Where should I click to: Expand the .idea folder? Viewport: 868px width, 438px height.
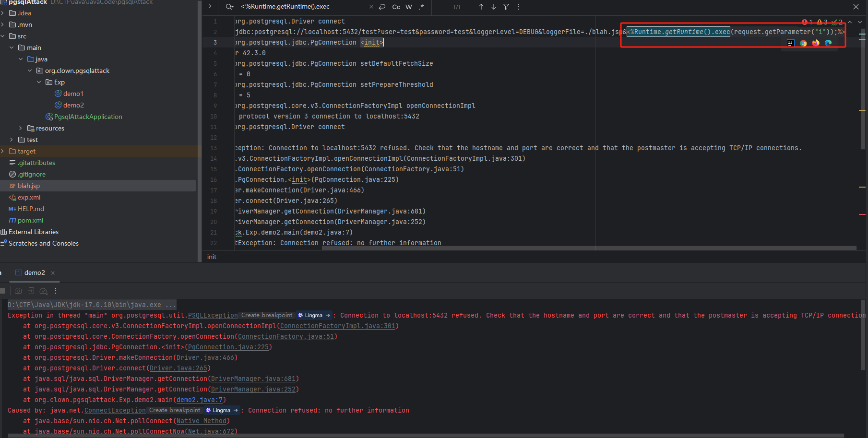[3, 13]
